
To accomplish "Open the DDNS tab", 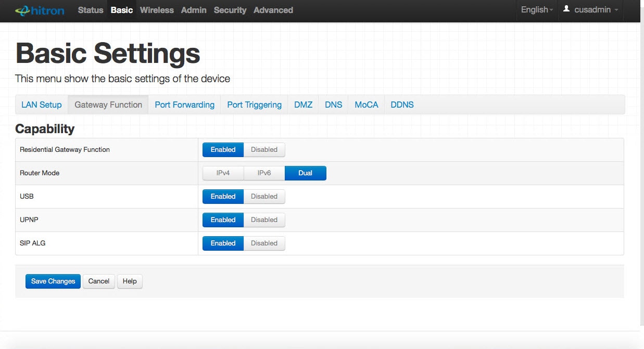I will pos(402,105).
